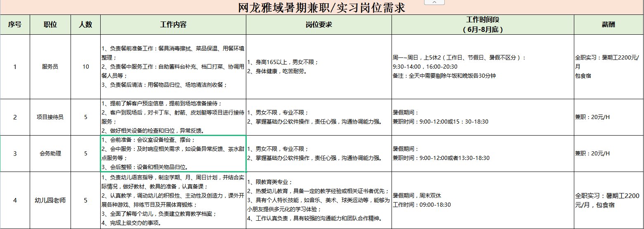Image resolution: width=644 pixels, height=229 pixels.
Task: Select work time cell 9:00-12:00或者13:30-18:30
Action: pyautogui.click(x=483, y=153)
